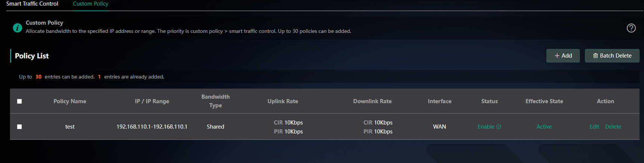Click the IP range 192.168.110.1 cell
This screenshot has height=163, width=644.
tap(152, 127)
